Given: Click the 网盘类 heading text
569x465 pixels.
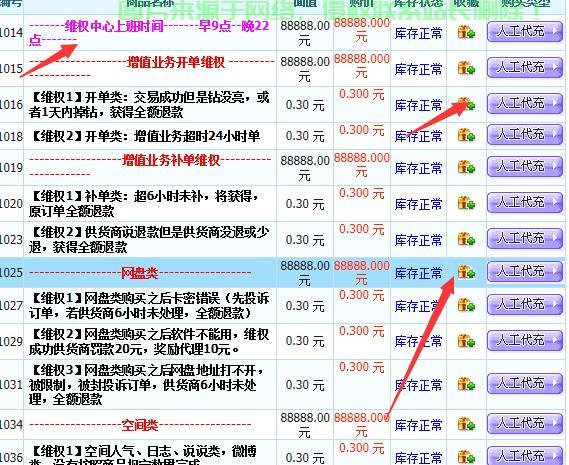Looking at the screenshot, I should [139, 273].
